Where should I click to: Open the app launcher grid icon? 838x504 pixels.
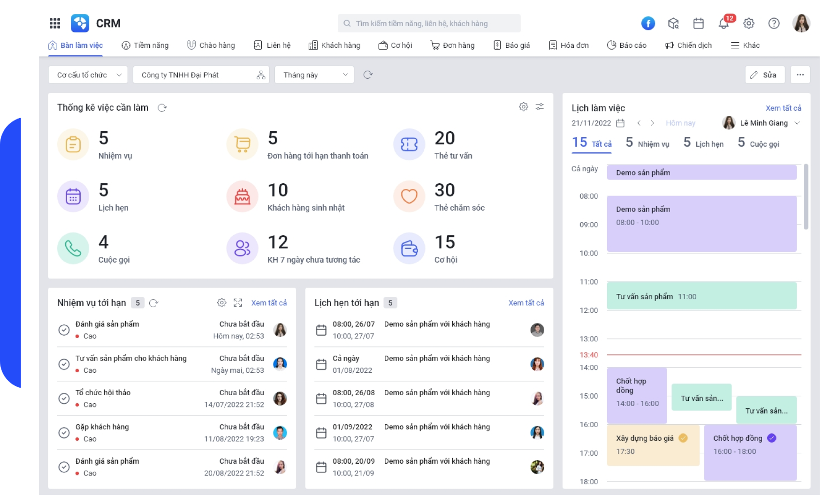point(55,23)
